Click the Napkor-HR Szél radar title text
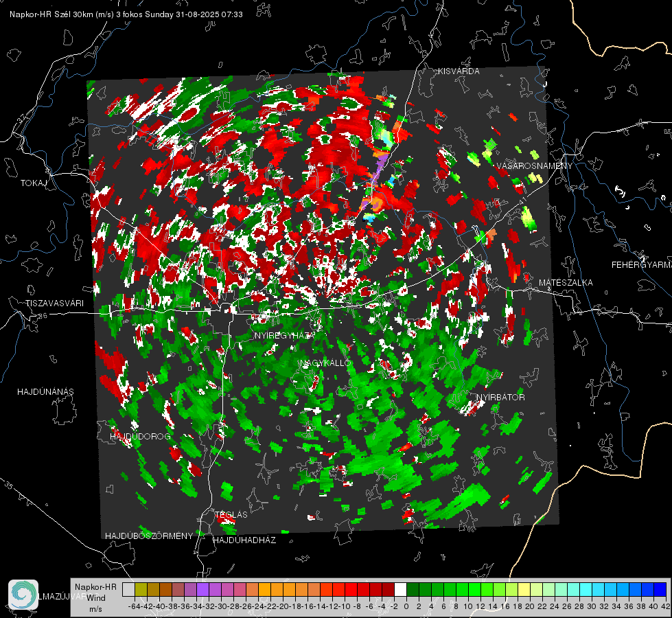This screenshot has width=672, height=618. point(126,14)
